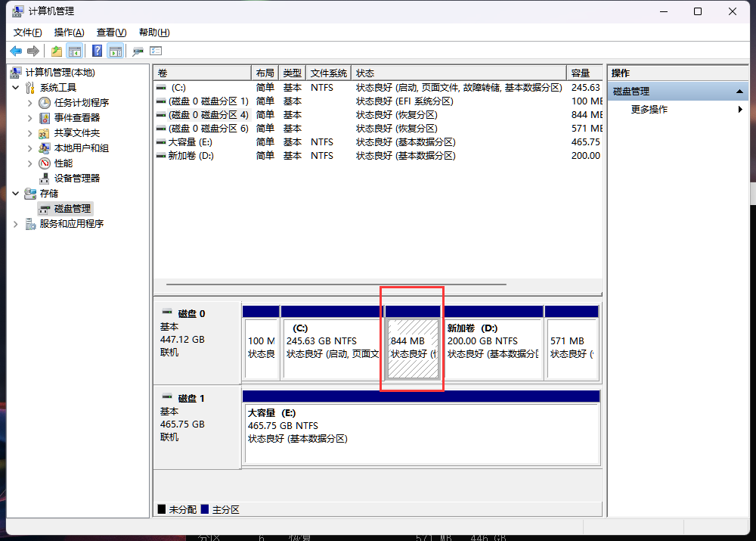The width and height of the screenshot is (756, 541).
Task: Select the (C:) 245.63 GB partition block
Action: click(332, 343)
